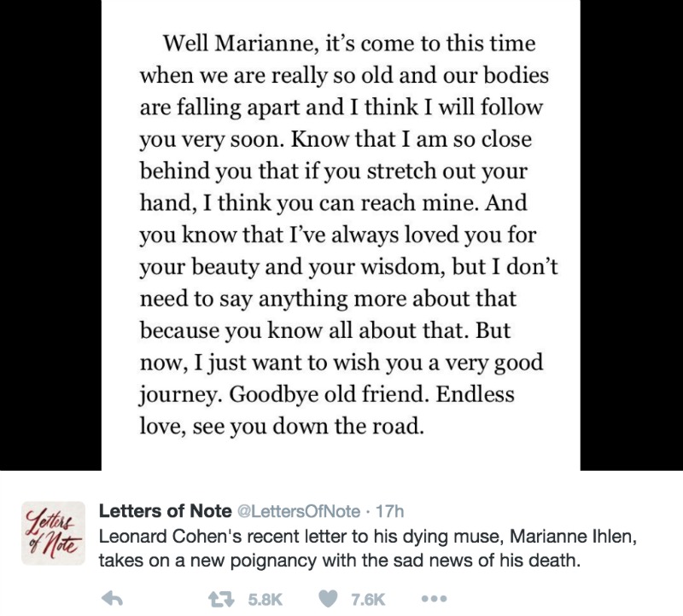
Task: Like the tweet with the heart icon
Action: 329,600
